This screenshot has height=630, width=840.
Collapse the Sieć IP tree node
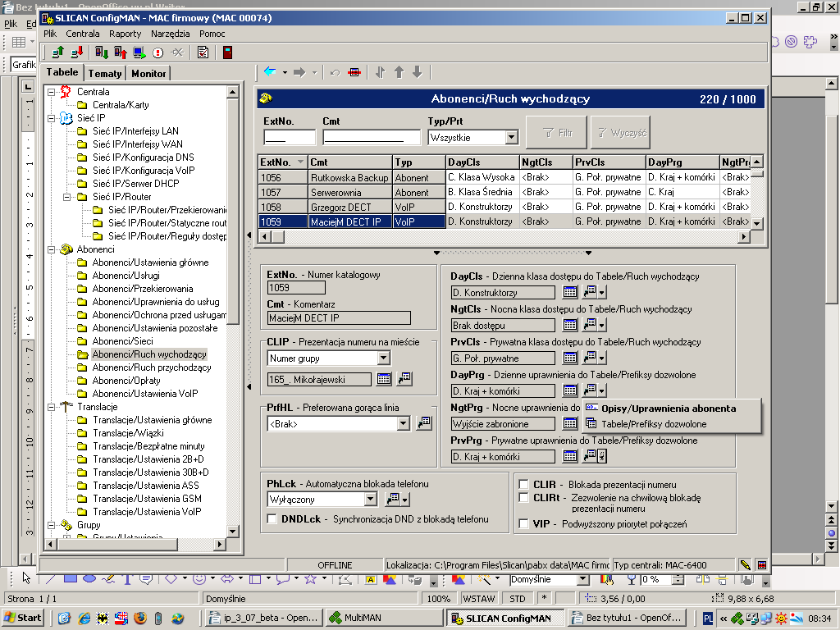point(52,118)
